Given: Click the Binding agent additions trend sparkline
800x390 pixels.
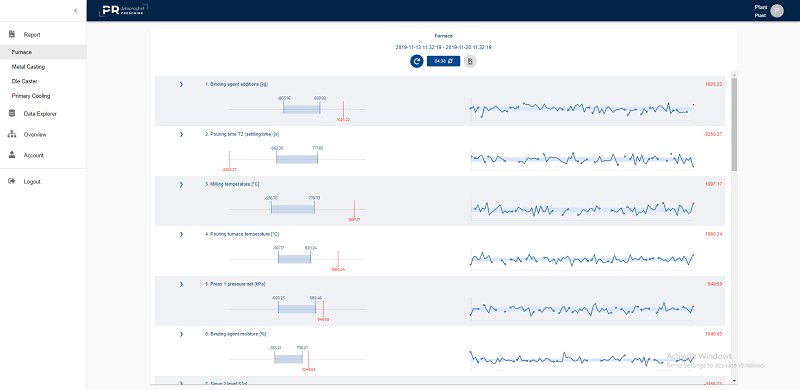Looking at the screenshot, I should (582, 108).
